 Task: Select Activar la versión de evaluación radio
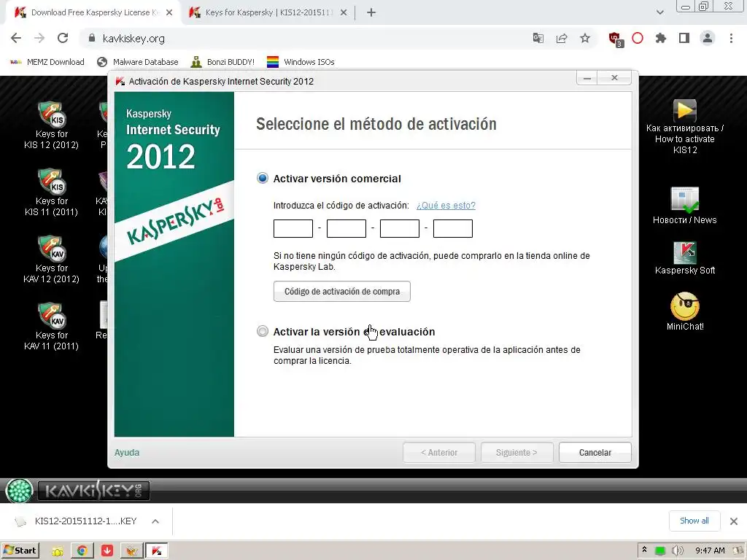[262, 331]
